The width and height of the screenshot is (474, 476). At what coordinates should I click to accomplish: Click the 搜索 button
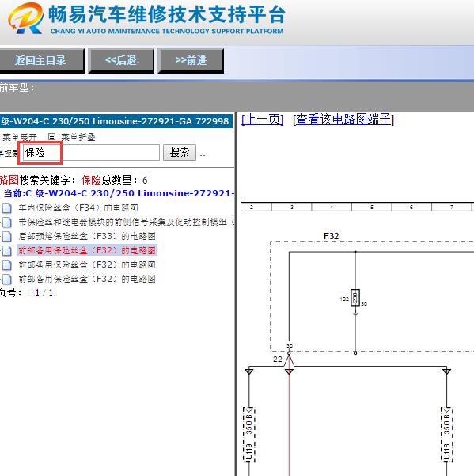pos(180,152)
